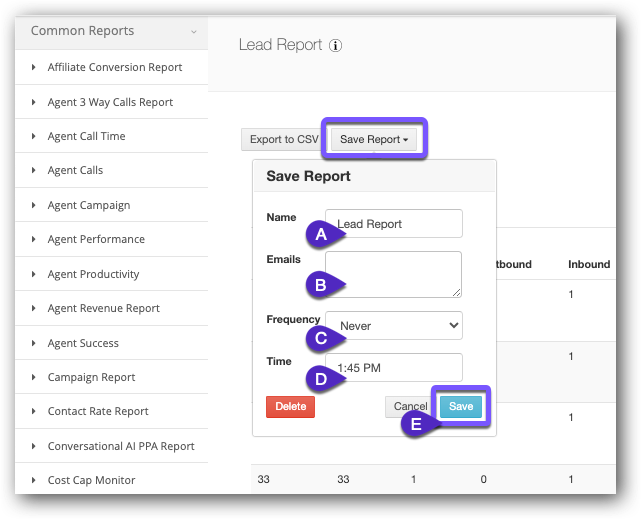
Task: Open Agent Calls report
Action: pyautogui.click(x=75, y=170)
